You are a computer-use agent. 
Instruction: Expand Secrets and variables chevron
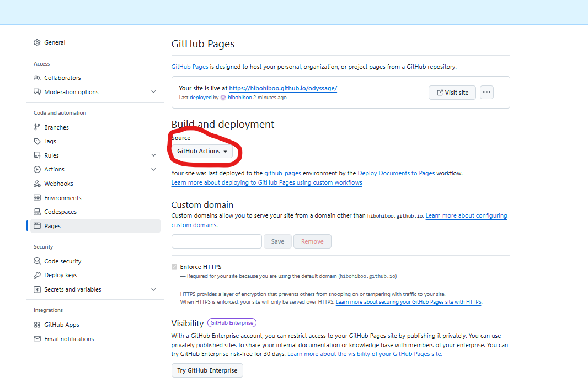(153, 289)
